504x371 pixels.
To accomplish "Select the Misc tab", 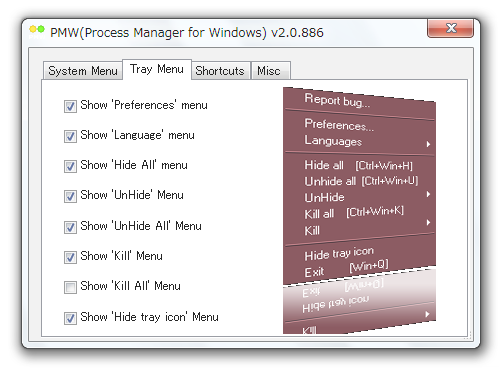I will (x=270, y=71).
